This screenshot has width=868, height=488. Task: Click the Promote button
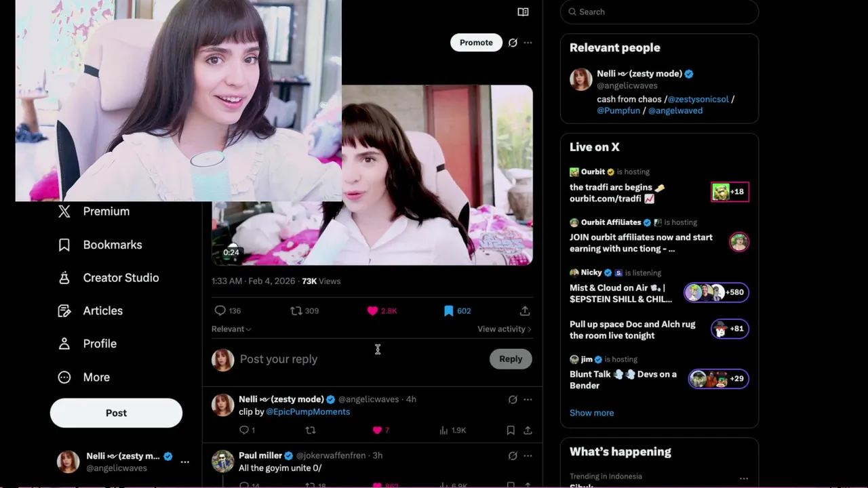pos(476,42)
